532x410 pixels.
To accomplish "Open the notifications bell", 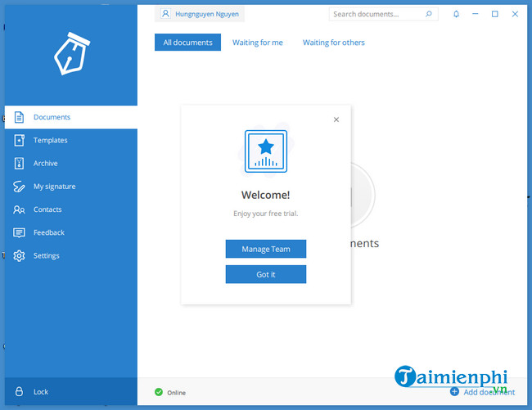I will pos(456,14).
